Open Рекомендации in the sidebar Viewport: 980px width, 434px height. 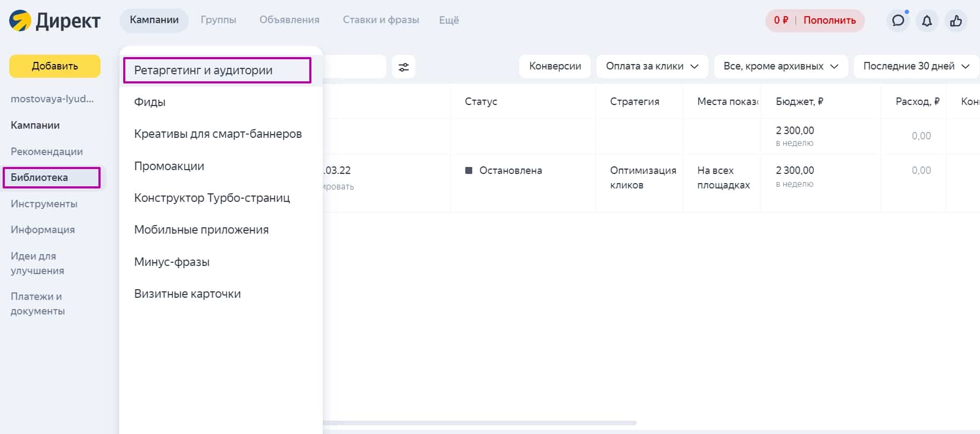coord(47,151)
